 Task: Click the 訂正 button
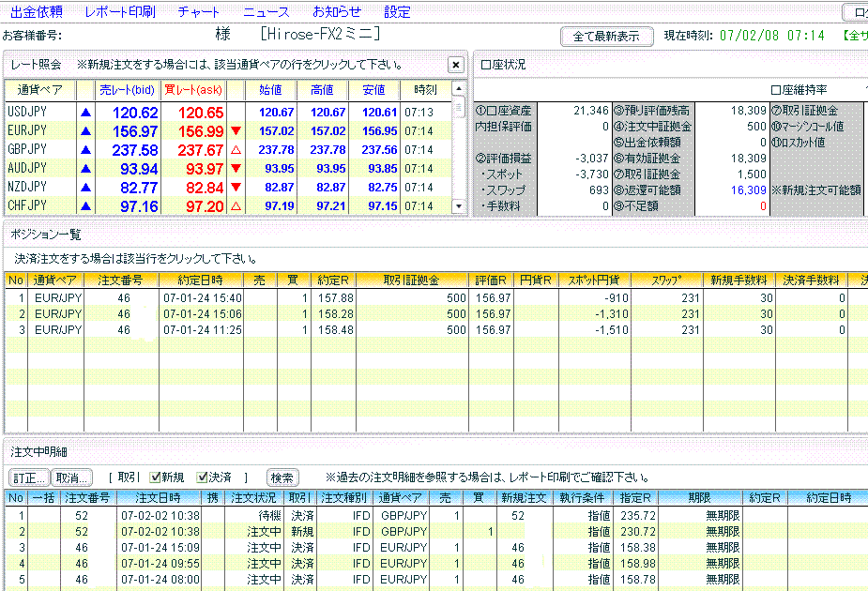click(x=29, y=477)
